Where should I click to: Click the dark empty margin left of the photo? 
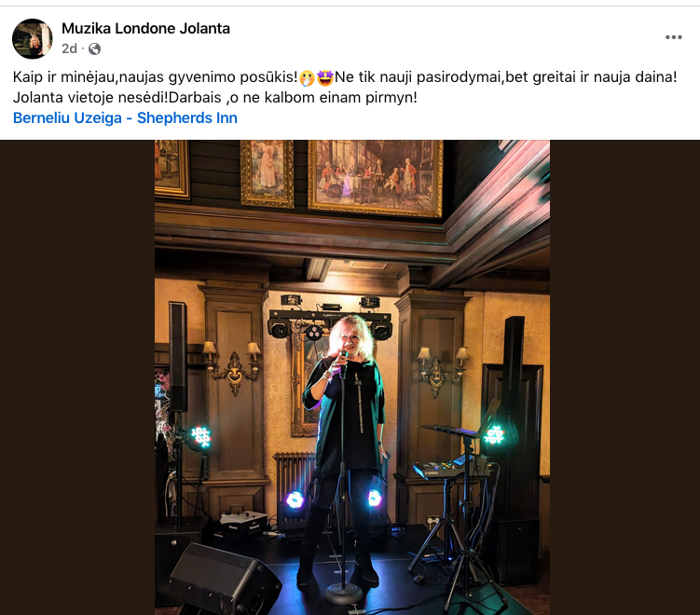(x=77, y=377)
